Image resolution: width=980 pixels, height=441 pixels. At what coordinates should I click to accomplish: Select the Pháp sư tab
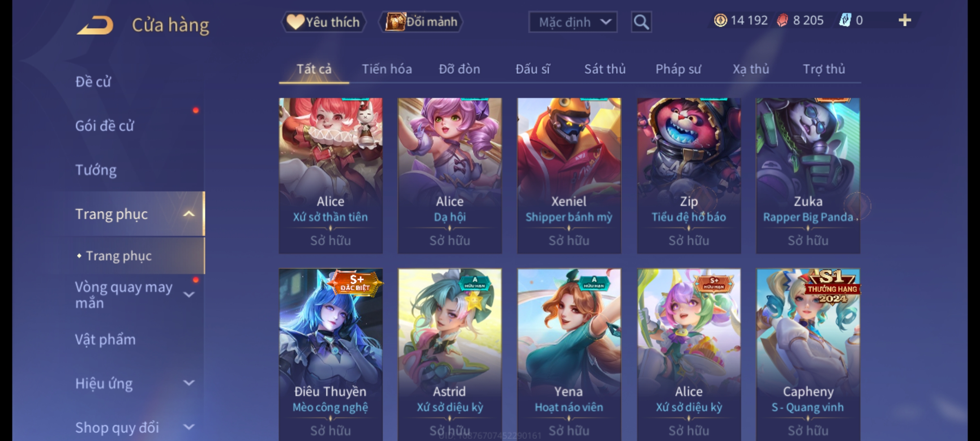pyautogui.click(x=678, y=69)
